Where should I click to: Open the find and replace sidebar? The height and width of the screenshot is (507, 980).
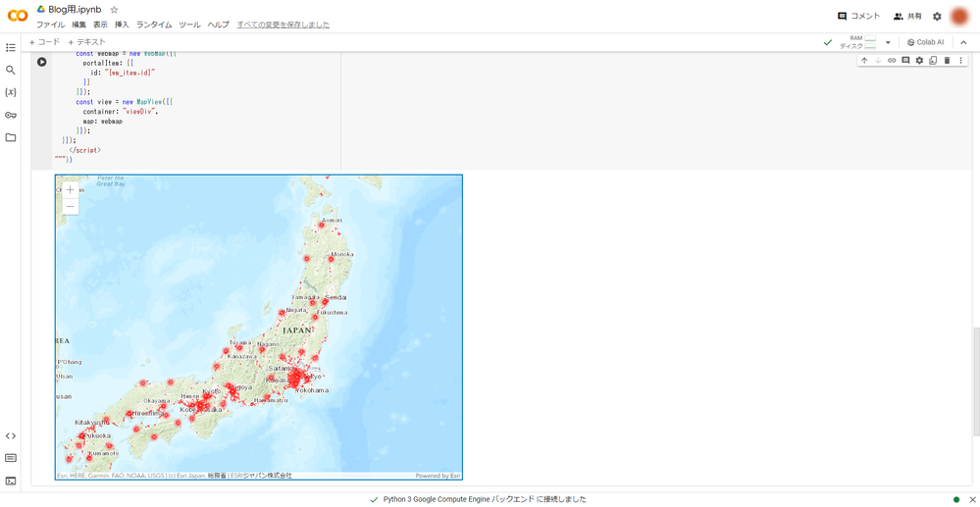click(x=11, y=70)
